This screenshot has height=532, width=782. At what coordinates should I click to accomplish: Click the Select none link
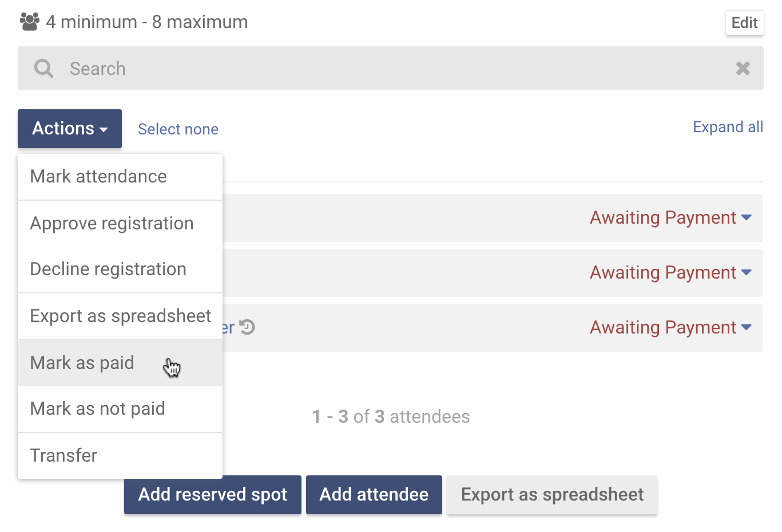click(178, 129)
